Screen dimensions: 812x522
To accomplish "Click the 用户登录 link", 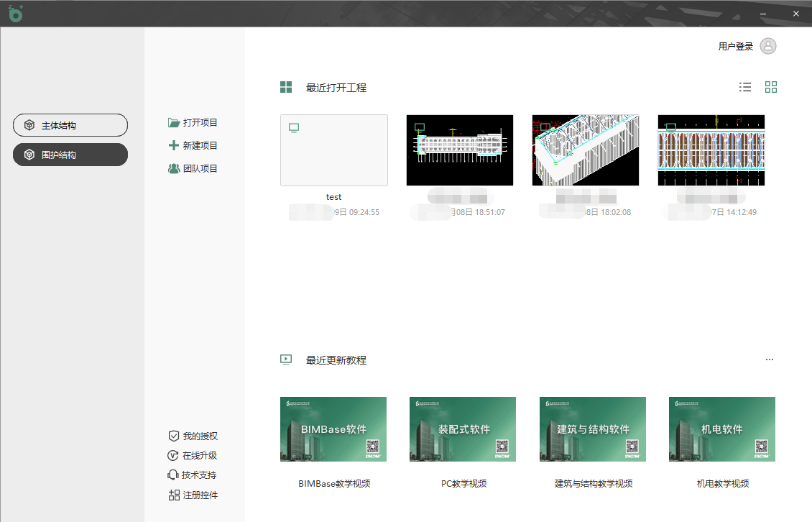I will pos(735,47).
